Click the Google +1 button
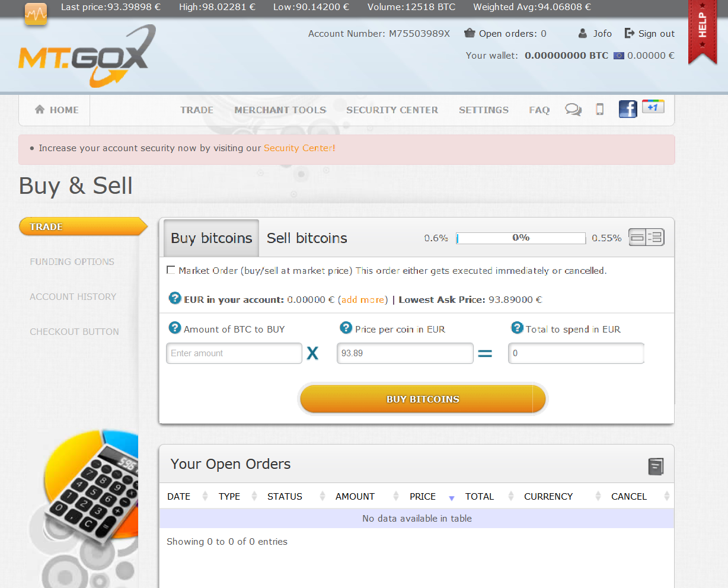Image resolution: width=728 pixels, height=588 pixels. click(x=653, y=107)
